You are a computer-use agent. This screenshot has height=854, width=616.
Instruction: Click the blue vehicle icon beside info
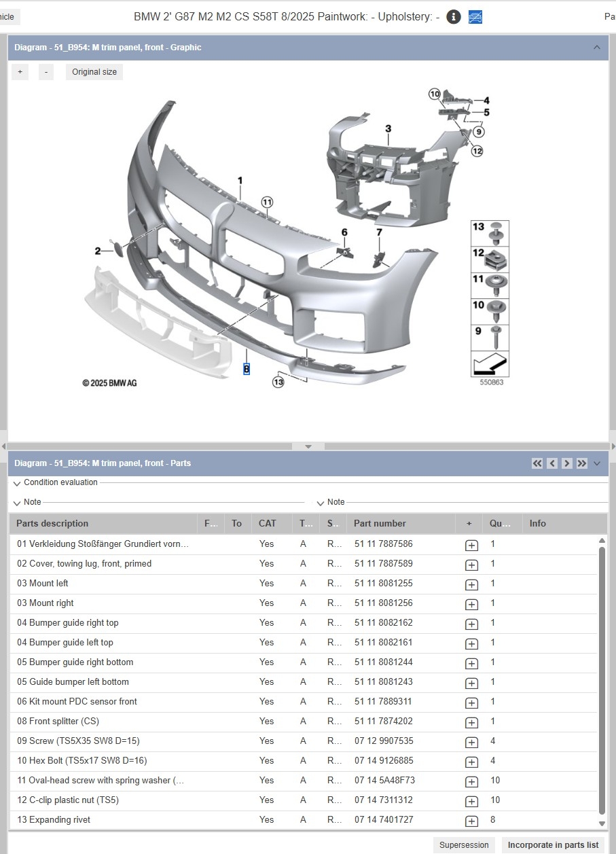click(475, 17)
